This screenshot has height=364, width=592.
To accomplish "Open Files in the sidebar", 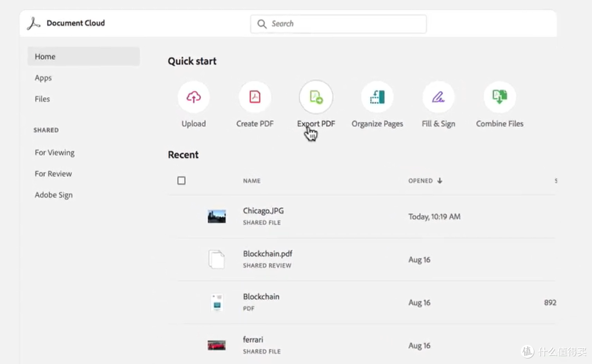I will 42,99.
